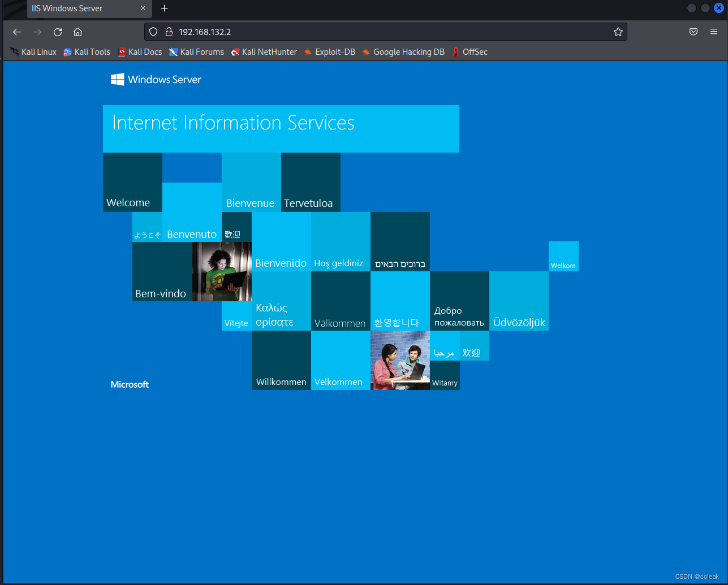Click the Välkommen tile
Screen dimensions: 728x585
coord(341,301)
